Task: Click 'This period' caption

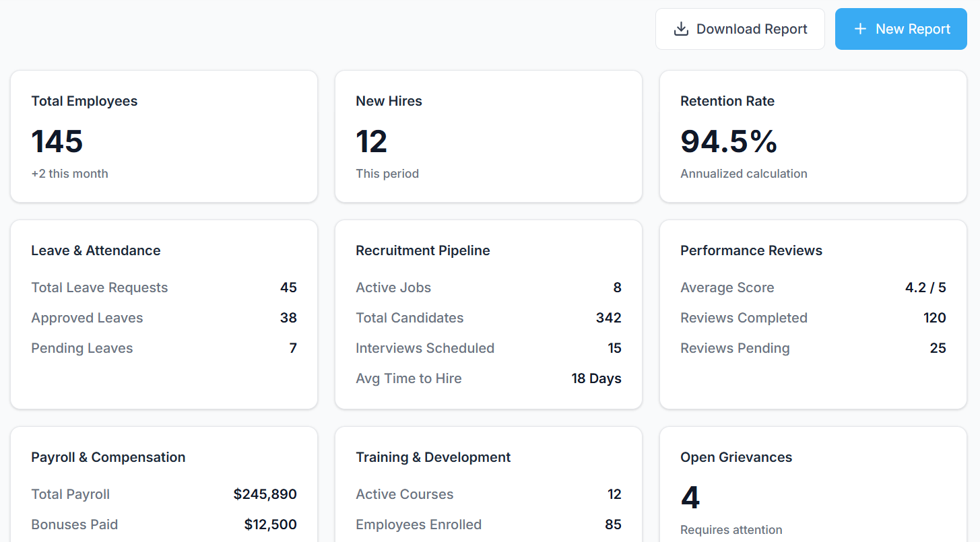Action: [x=387, y=174]
